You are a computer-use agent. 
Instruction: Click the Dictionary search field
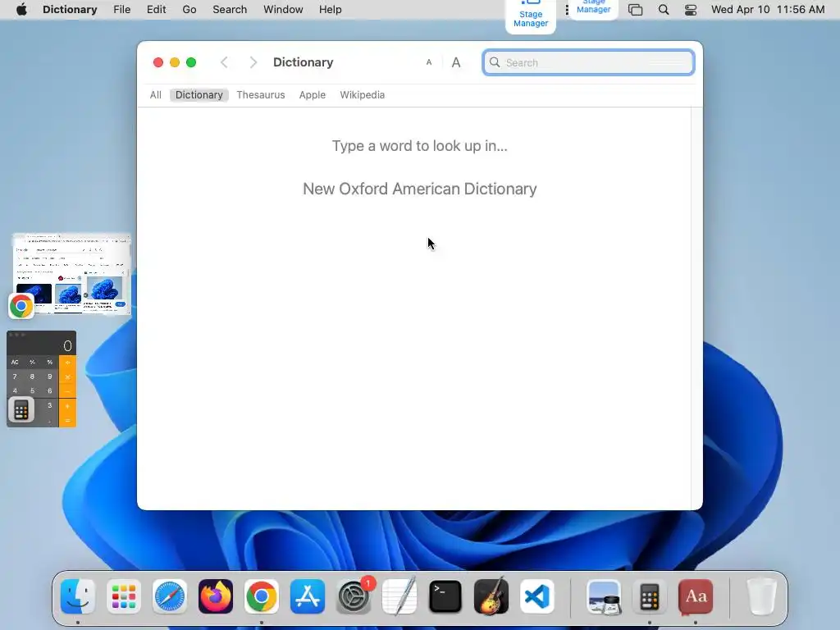(x=588, y=62)
